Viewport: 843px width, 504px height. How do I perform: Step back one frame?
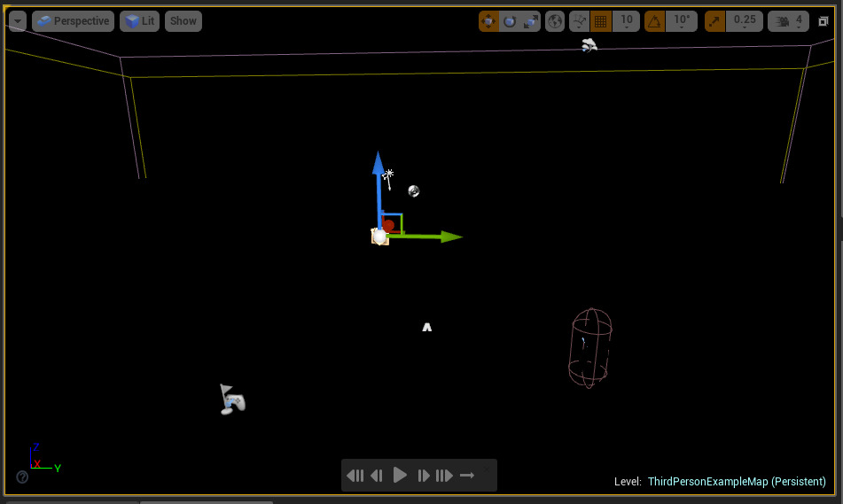(x=377, y=476)
